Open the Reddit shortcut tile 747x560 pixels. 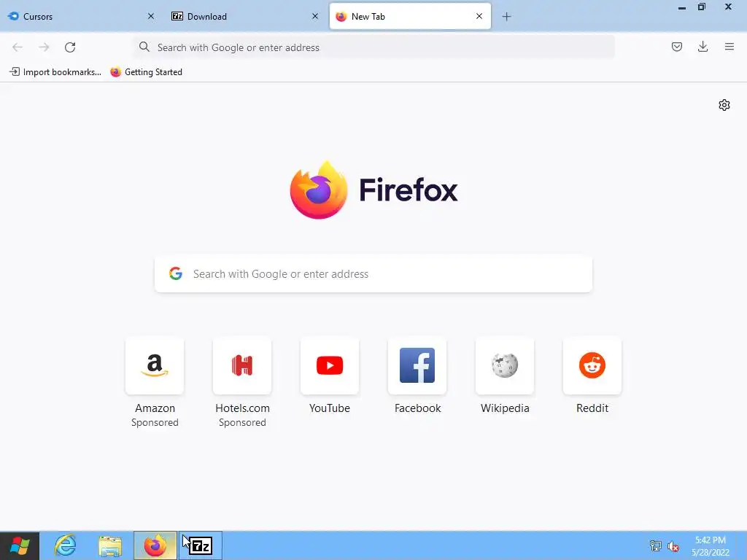(x=592, y=366)
